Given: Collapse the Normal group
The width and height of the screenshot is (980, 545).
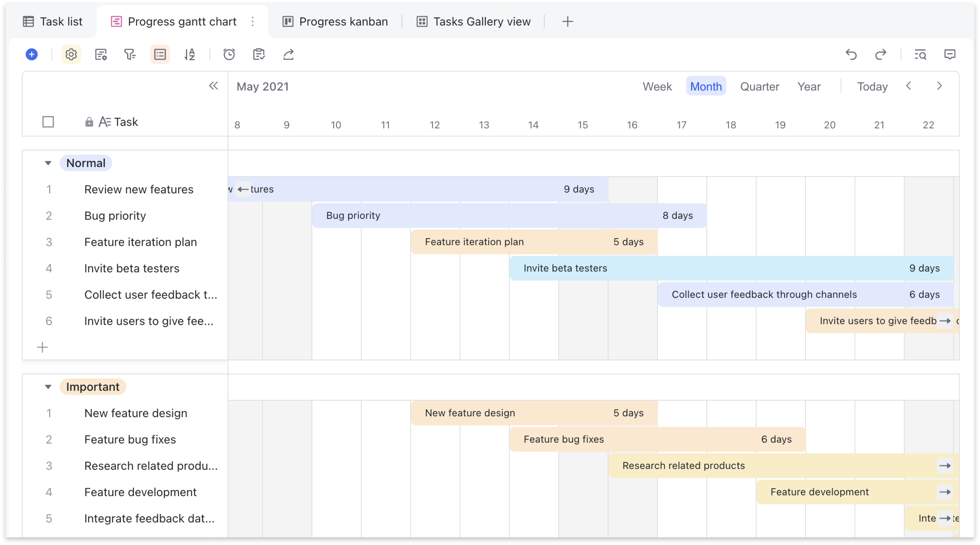Looking at the screenshot, I should [48, 163].
